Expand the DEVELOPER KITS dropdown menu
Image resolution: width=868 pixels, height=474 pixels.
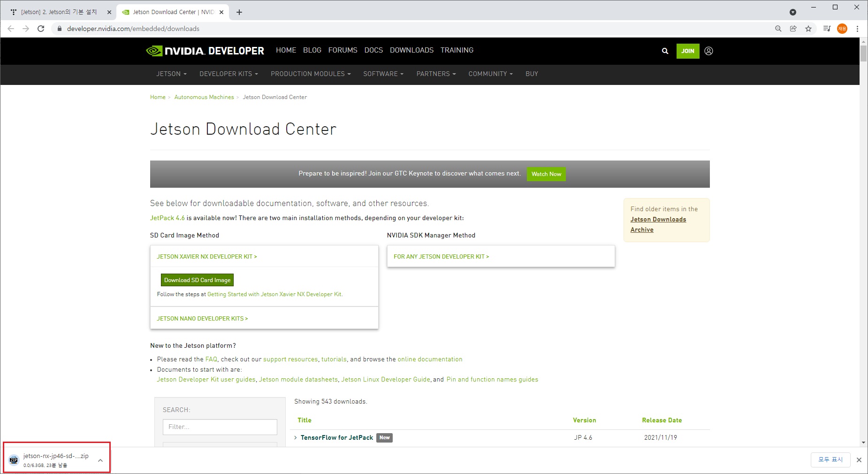click(x=228, y=74)
